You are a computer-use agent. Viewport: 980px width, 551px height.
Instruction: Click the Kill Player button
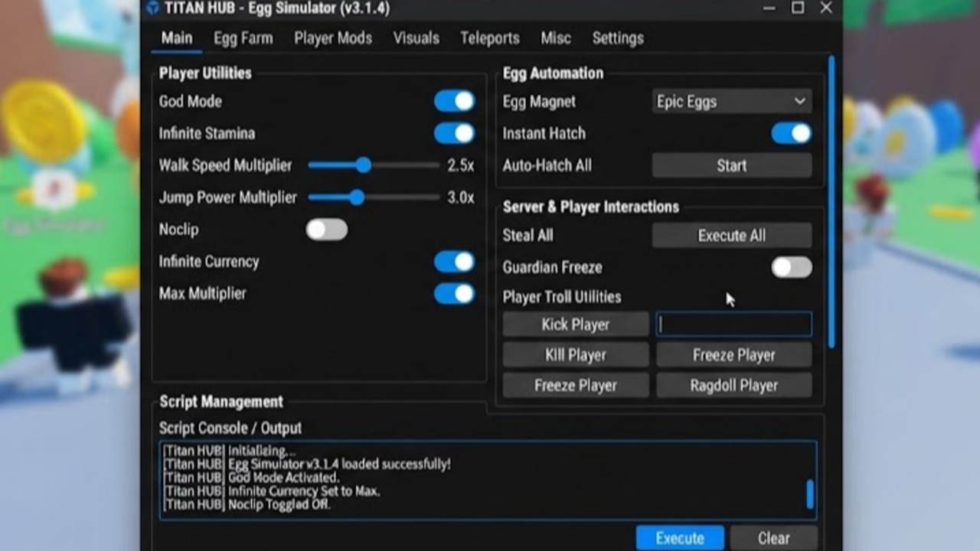(x=576, y=355)
